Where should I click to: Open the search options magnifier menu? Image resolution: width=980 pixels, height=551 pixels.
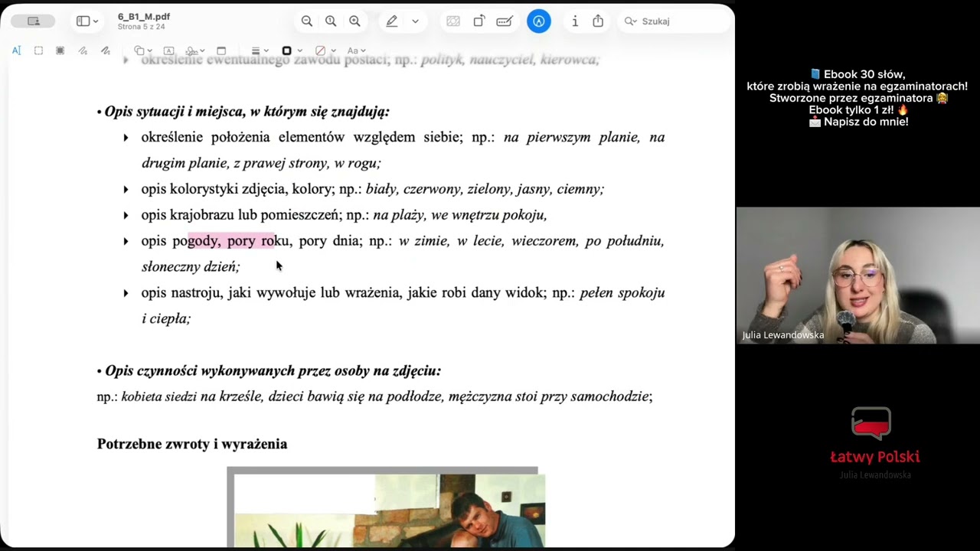point(631,21)
